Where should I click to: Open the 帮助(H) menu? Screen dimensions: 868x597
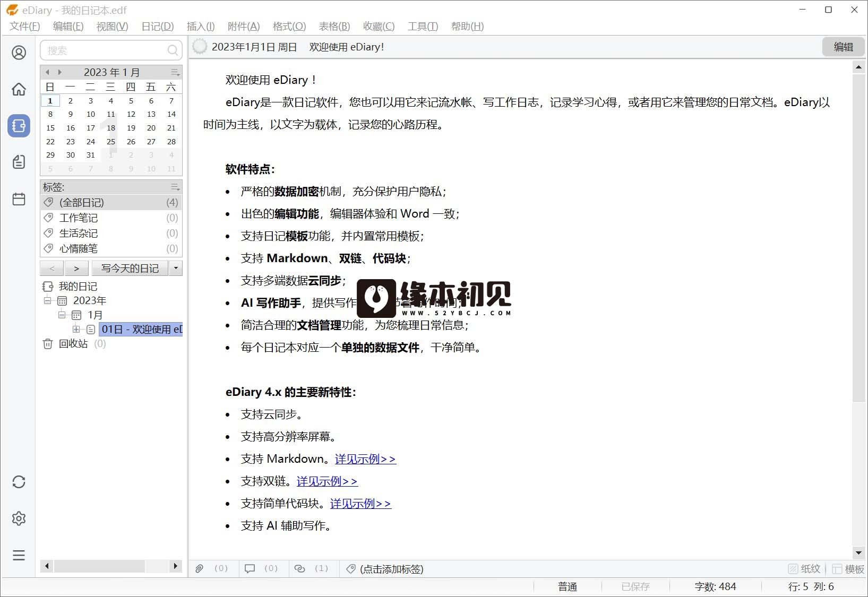coord(467,26)
